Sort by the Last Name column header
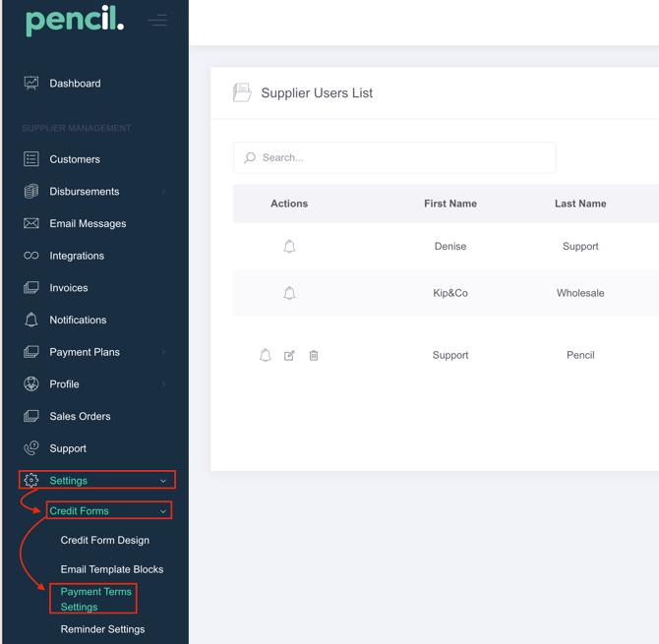The width and height of the screenshot is (659, 644). (x=580, y=204)
